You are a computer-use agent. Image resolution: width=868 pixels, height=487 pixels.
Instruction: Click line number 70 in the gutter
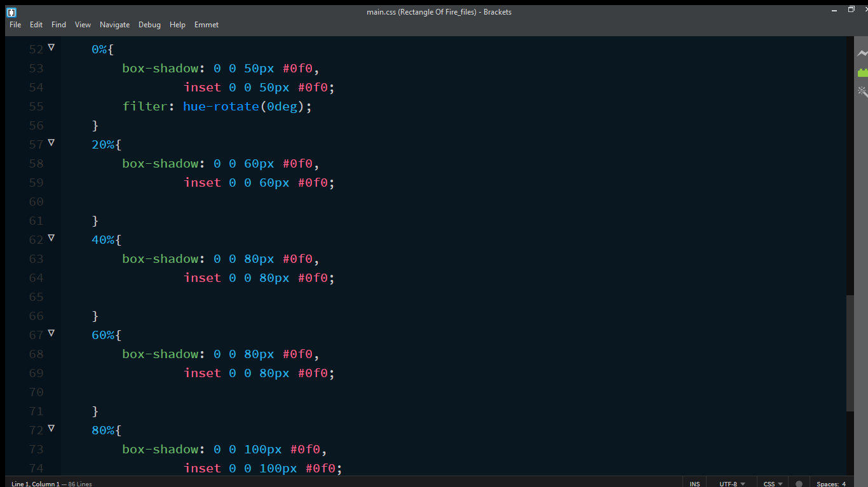36,392
